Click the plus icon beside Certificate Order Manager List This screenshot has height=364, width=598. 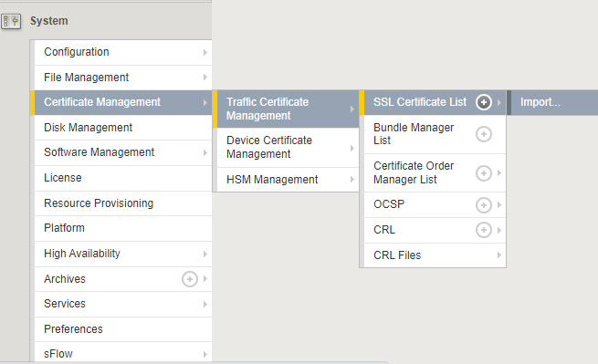(484, 173)
